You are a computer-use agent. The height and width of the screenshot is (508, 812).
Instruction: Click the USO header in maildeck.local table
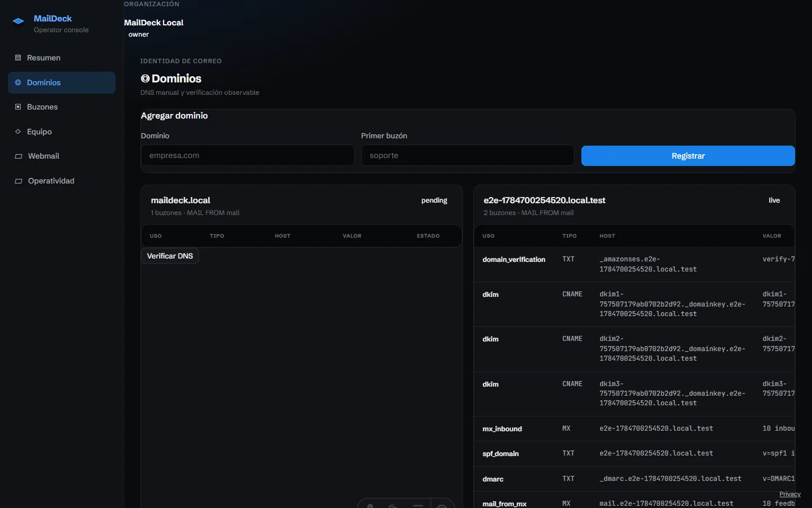156,236
